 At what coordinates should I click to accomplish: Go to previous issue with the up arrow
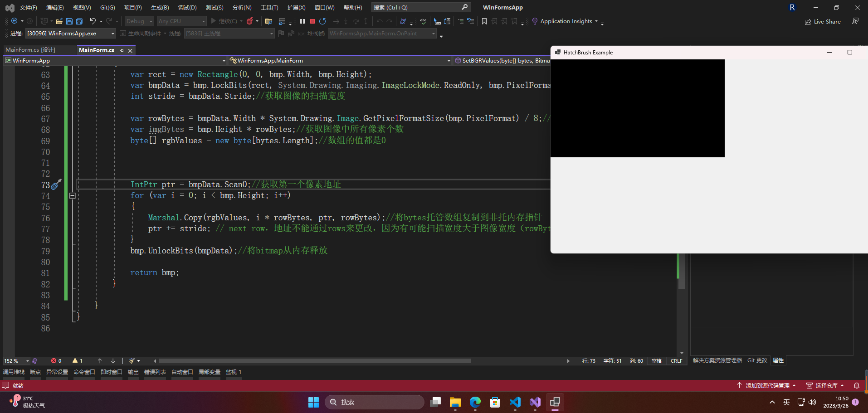click(100, 361)
